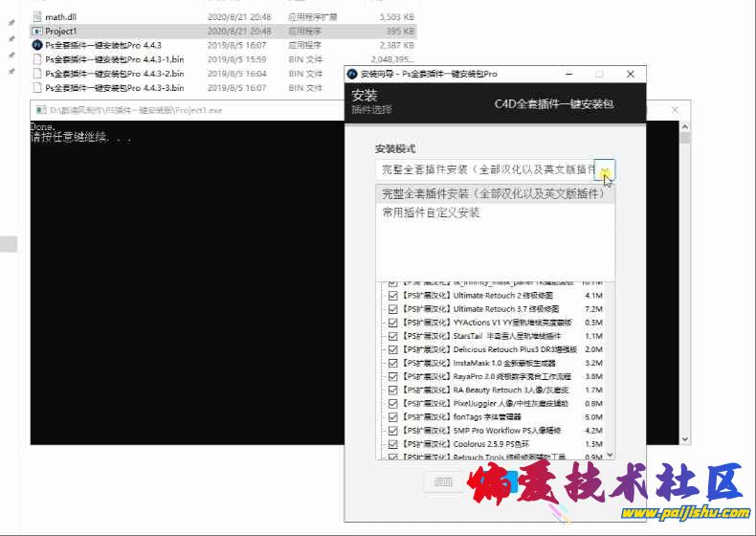Click the Ps Pro 4.4.3 installer icon
The height and width of the screenshot is (536, 756).
coord(37,45)
